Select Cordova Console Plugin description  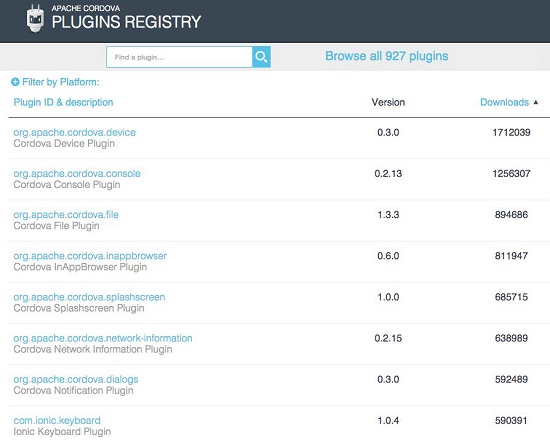[x=67, y=185]
